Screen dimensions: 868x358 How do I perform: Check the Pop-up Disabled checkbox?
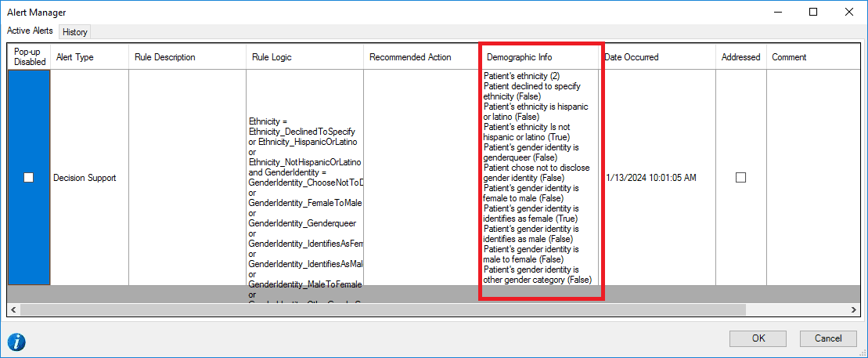pyautogui.click(x=29, y=178)
